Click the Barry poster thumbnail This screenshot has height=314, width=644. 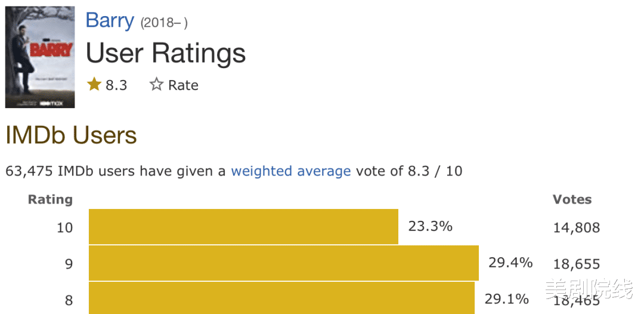(40, 57)
